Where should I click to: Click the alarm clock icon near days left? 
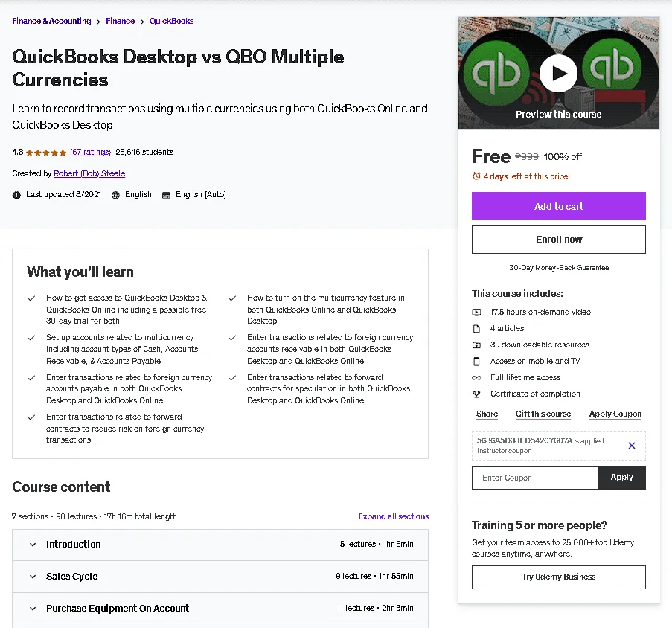pyautogui.click(x=476, y=176)
